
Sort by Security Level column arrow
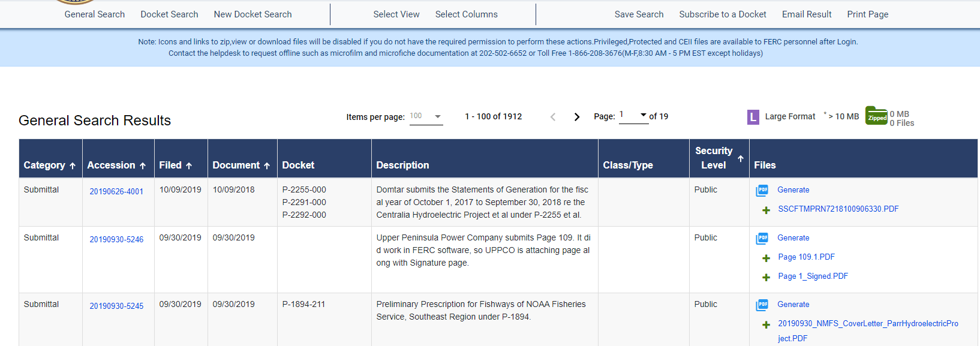point(740,158)
